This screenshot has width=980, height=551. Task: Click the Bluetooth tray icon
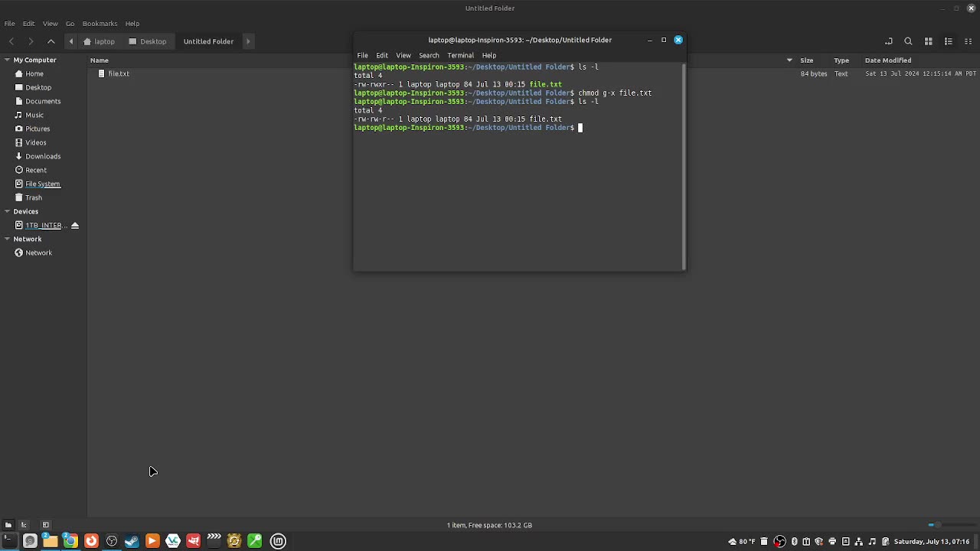[x=795, y=542]
